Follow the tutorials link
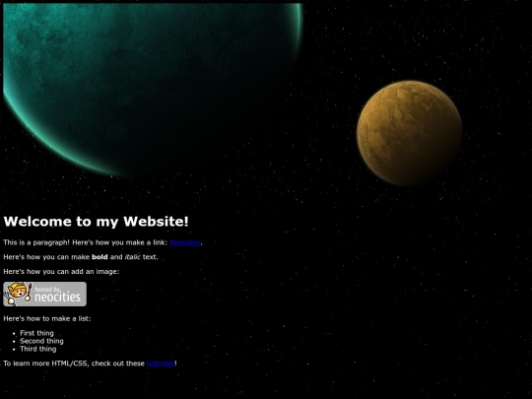Image resolution: width=532 pixels, height=399 pixels. pos(161,364)
